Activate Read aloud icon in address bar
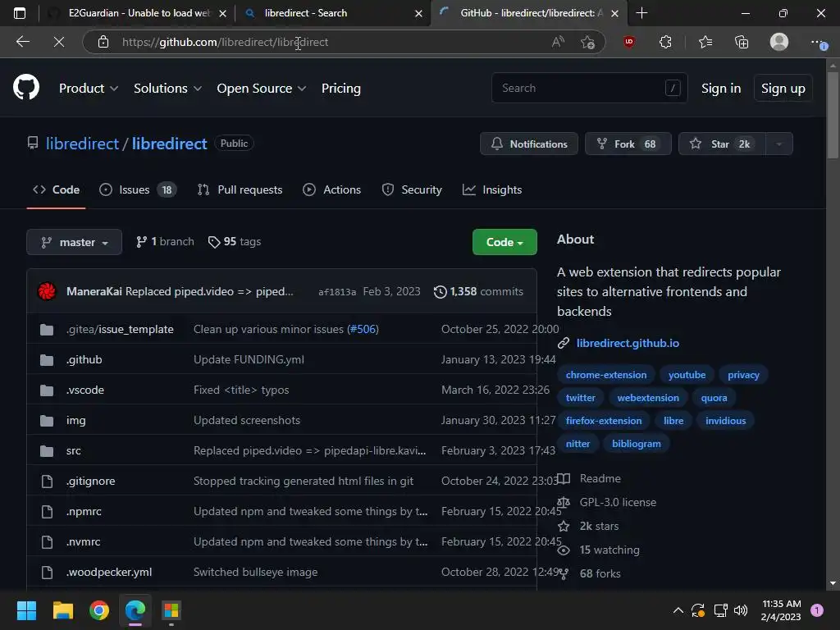The image size is (840, 630). pos(558,42)
